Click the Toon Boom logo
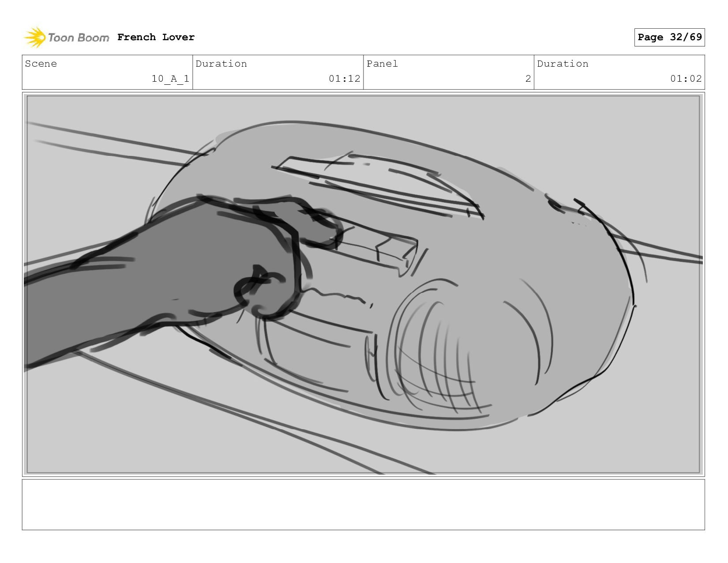 (66, 38)
